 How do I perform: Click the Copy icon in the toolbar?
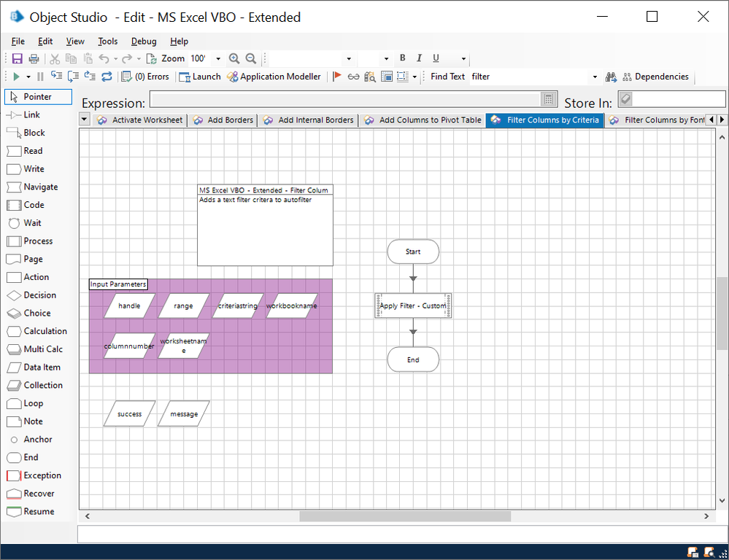click(71, 58)
